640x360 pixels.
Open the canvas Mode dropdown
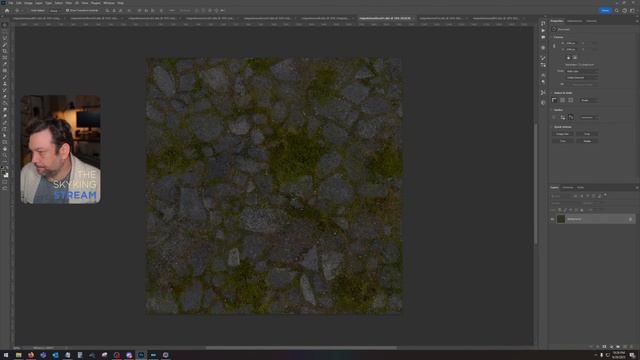click(x=582, y=71)
